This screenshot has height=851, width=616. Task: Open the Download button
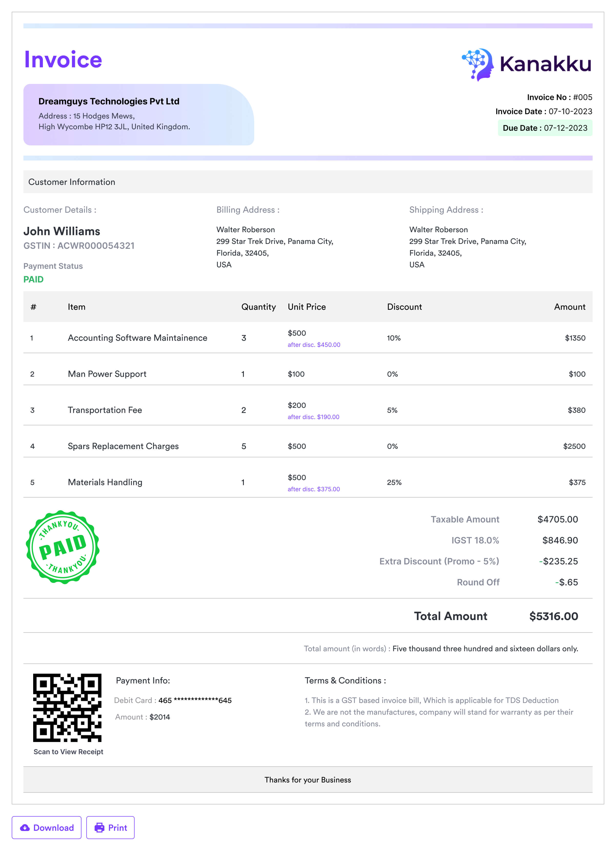pyautogui.click(x=47, y=828)
